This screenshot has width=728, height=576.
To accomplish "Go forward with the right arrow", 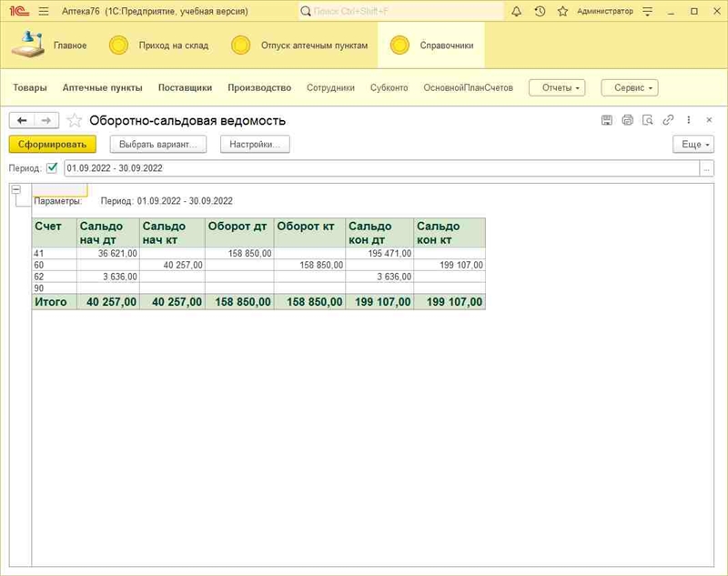I will click(x=46, y=121).
